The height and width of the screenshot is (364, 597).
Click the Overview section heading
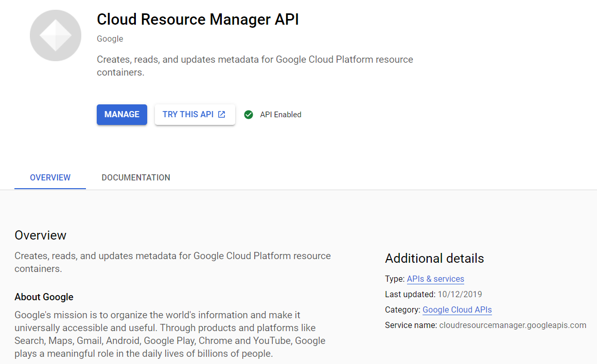pyautogui.click(x=41, y=235)
